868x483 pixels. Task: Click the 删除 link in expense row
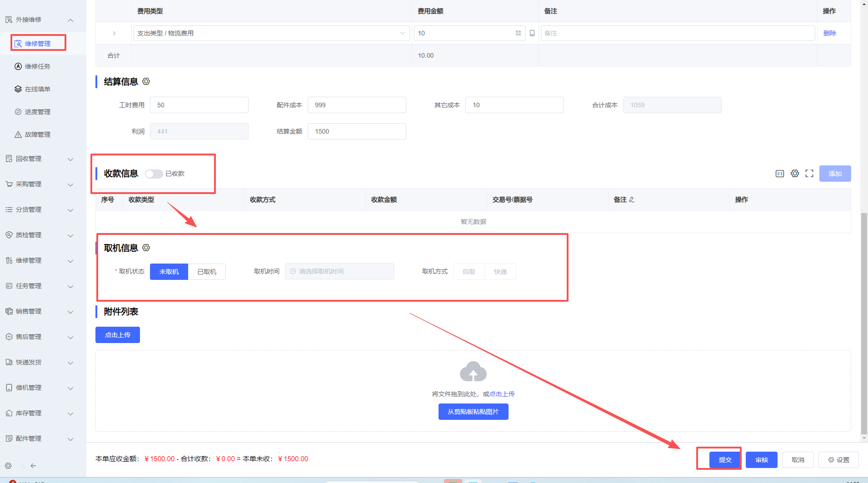(829, 33)
